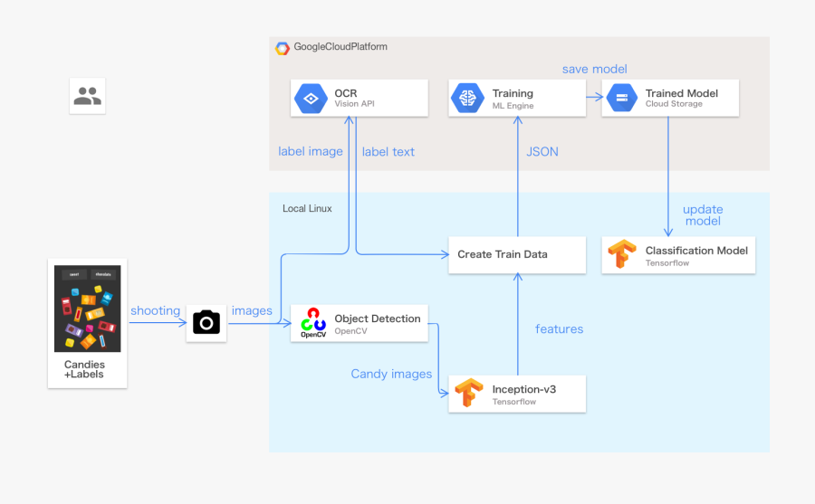
Task: Click the Google Cloud Platform hexagon logo
Action: (283, 48)
